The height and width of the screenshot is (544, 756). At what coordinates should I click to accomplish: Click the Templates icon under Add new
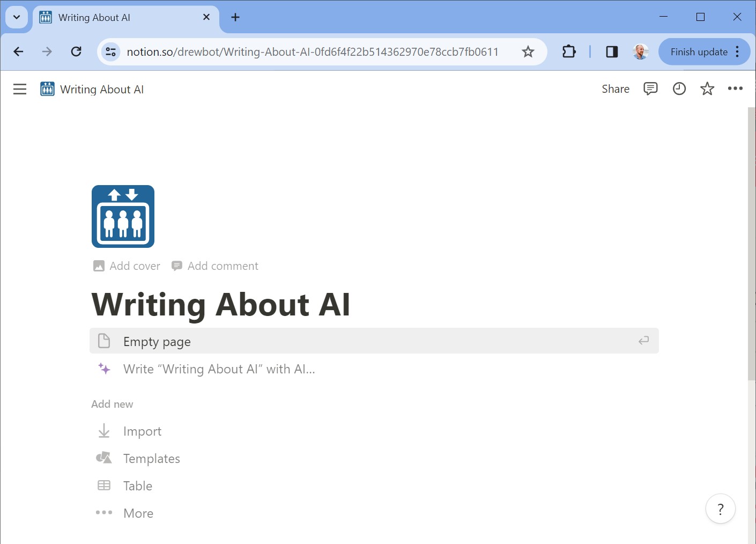(103, 458)
